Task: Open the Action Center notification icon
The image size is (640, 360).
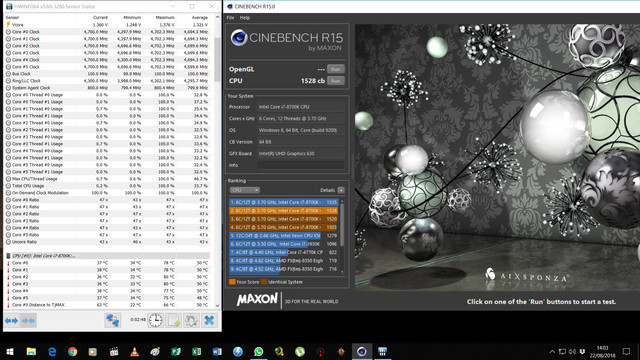Action: (626, 351)
